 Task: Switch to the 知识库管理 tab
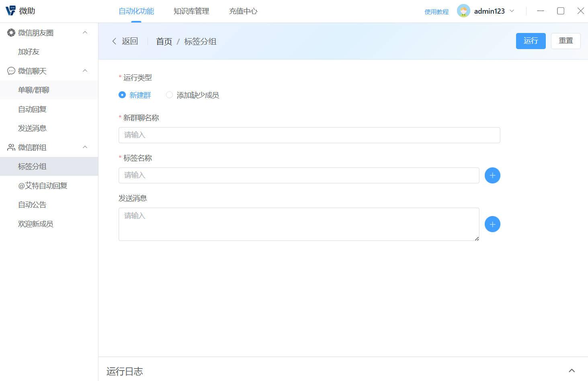click(x=191, y=11)
